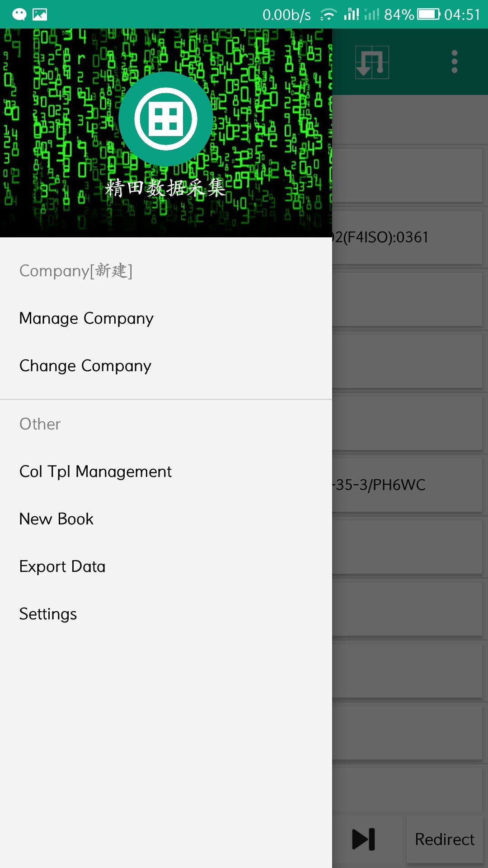
Task: Tap the image notification icon in status bar
Action: point(40,14)
